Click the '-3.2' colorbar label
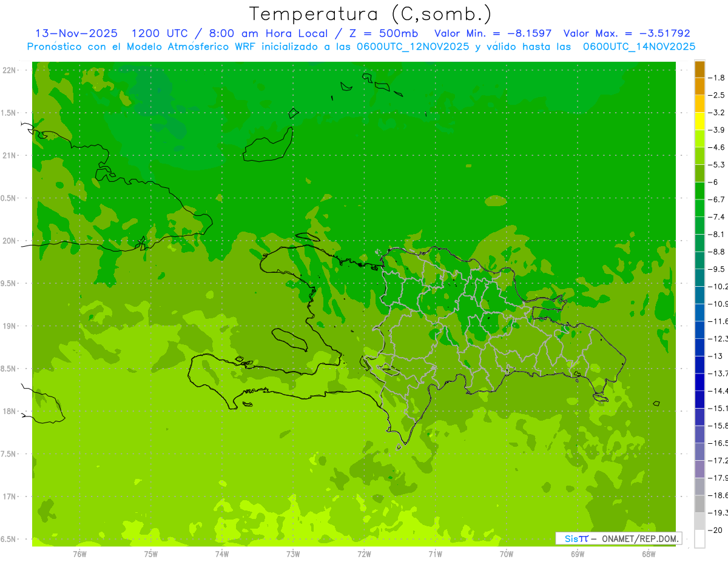Screen dimensions: 728x562 (x=716, y=112)
